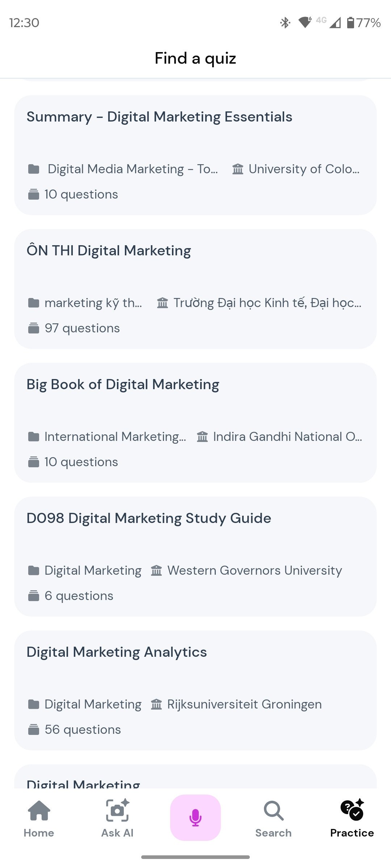Screen dimensions: 391x868
Task: Open ÔN THI Digital Marketing quiz
Action: coord(109,251)
